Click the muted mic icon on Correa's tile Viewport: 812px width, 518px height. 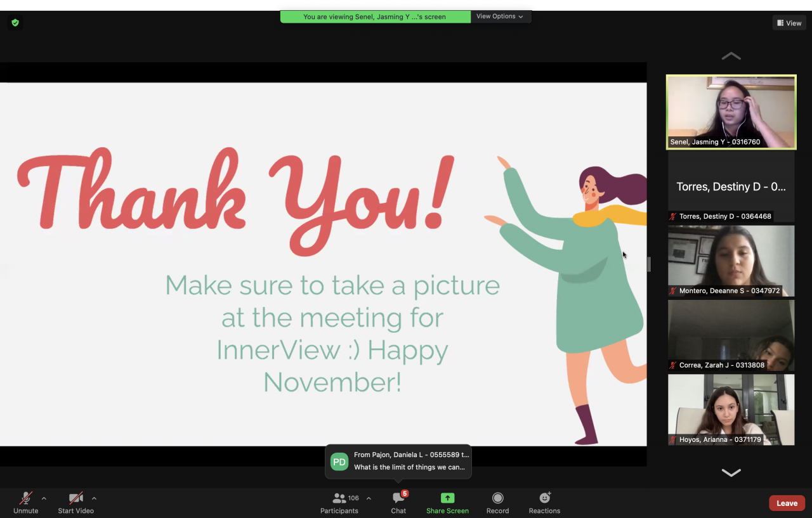coord(673,365)
